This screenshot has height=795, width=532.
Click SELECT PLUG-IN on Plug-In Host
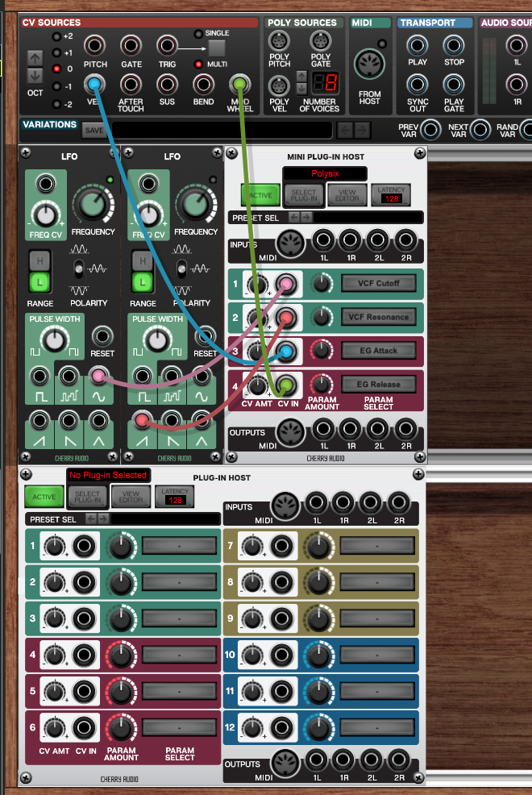tap(87, 497)
